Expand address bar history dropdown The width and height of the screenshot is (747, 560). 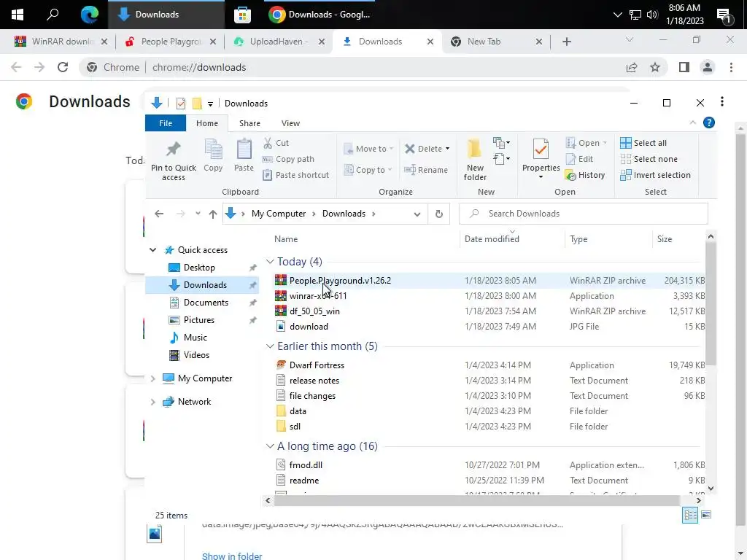click(x=417, y=214)
